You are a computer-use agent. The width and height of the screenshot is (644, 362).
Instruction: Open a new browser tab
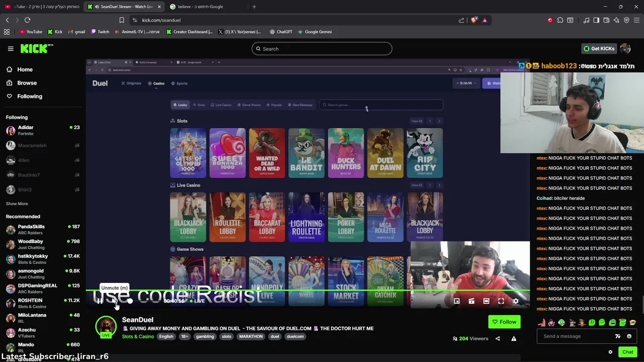coord(254,7)
